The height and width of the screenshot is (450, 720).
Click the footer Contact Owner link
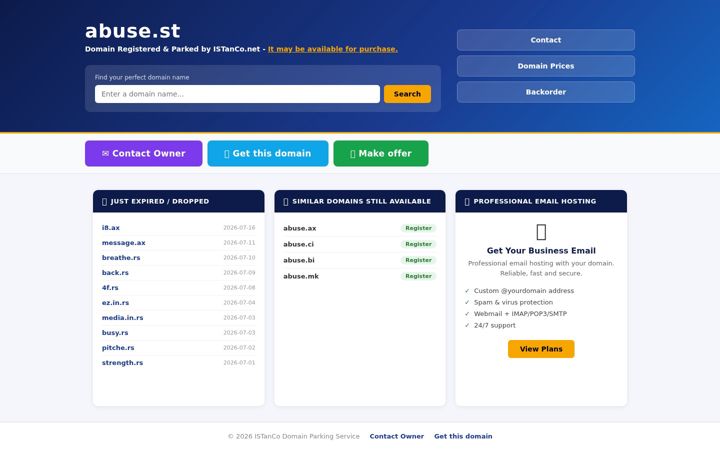click(397, 436)
